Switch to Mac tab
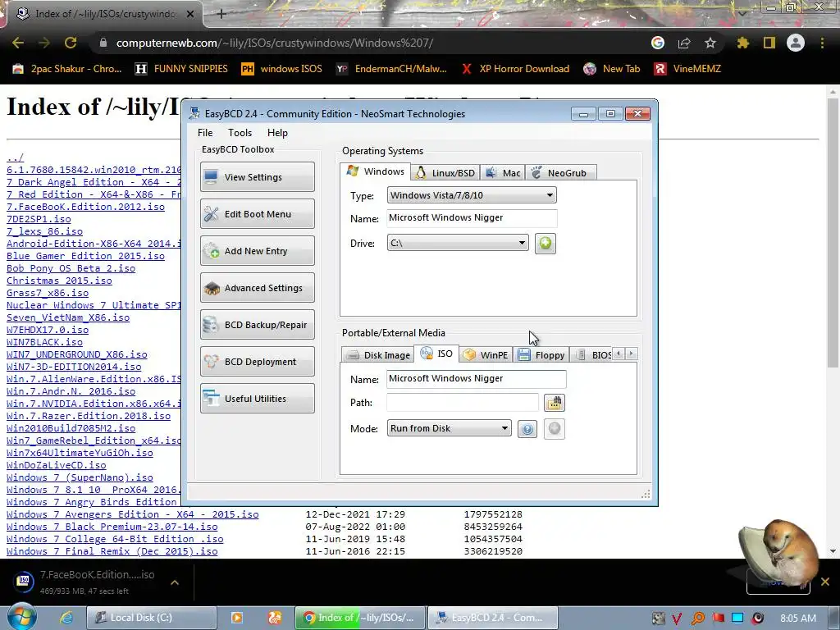 click(x=503, y=172)
